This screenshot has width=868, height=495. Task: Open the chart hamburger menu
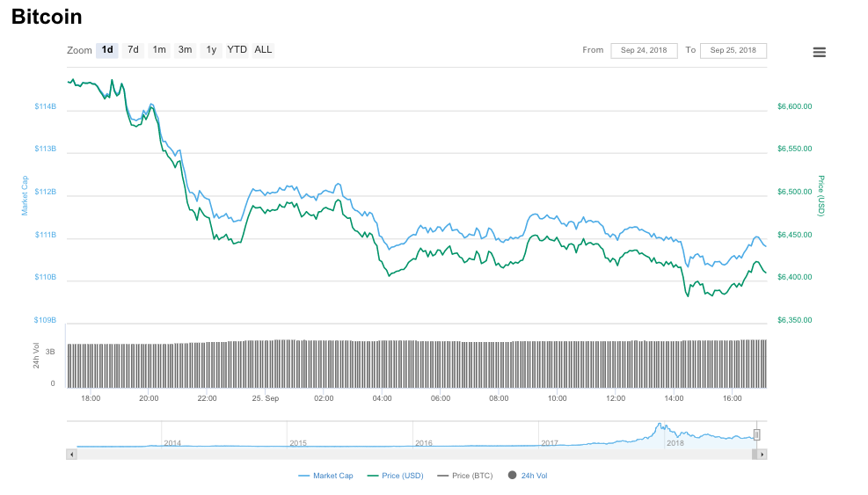(819, 52)
